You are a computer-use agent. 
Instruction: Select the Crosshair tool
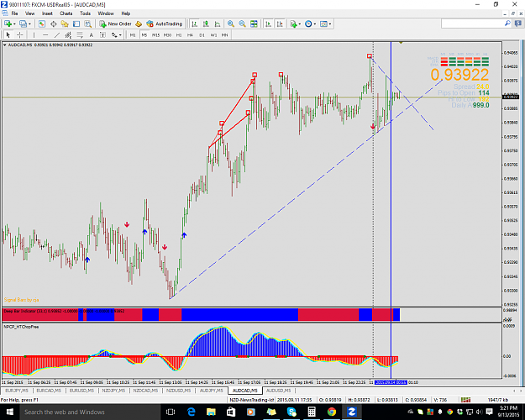click(x=20, y=34)
